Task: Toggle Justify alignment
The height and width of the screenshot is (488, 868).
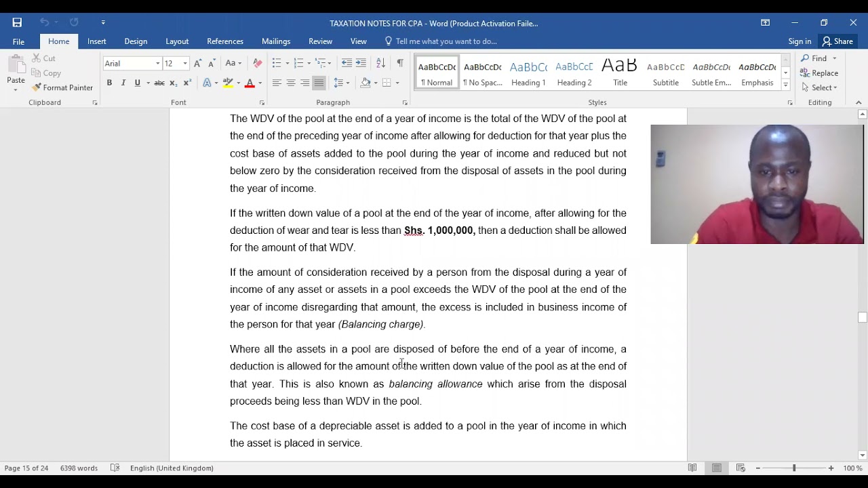Action: coord(319,83)
